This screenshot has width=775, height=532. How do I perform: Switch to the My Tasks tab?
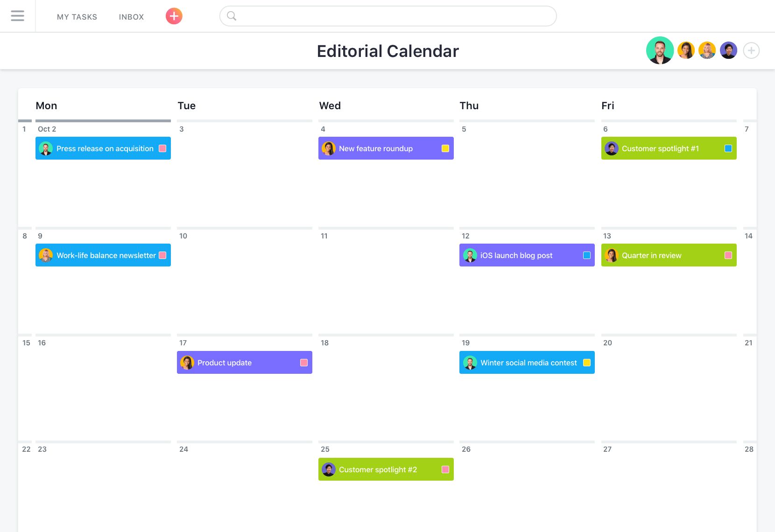click(x=77, y=16)
